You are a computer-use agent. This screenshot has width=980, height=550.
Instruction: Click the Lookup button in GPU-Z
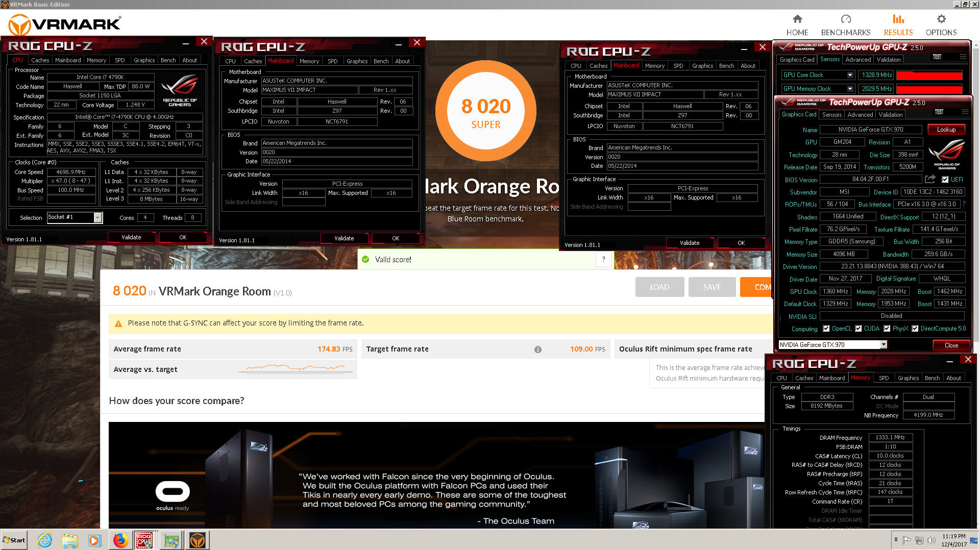(946, 130)
